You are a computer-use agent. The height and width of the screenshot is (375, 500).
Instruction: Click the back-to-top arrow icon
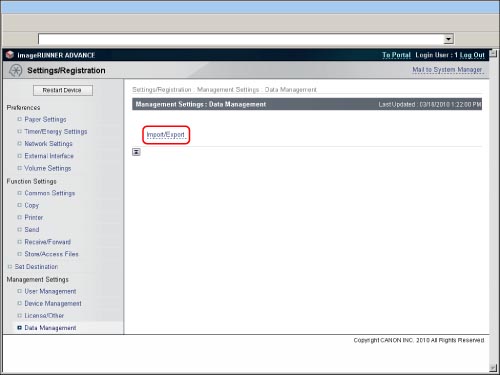pyautogui.click(x=136, y=152)
